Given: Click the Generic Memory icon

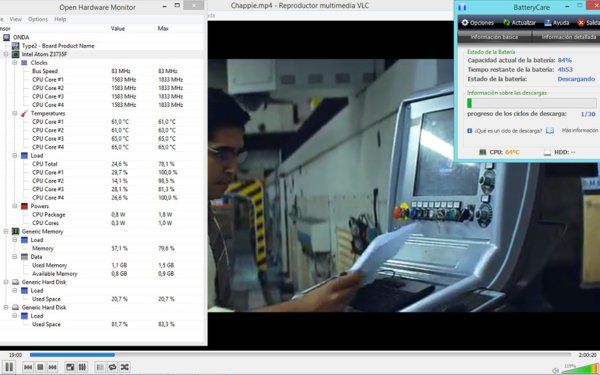Looking at the screenshot, I should pyautogui.click(x=15, y=232).
